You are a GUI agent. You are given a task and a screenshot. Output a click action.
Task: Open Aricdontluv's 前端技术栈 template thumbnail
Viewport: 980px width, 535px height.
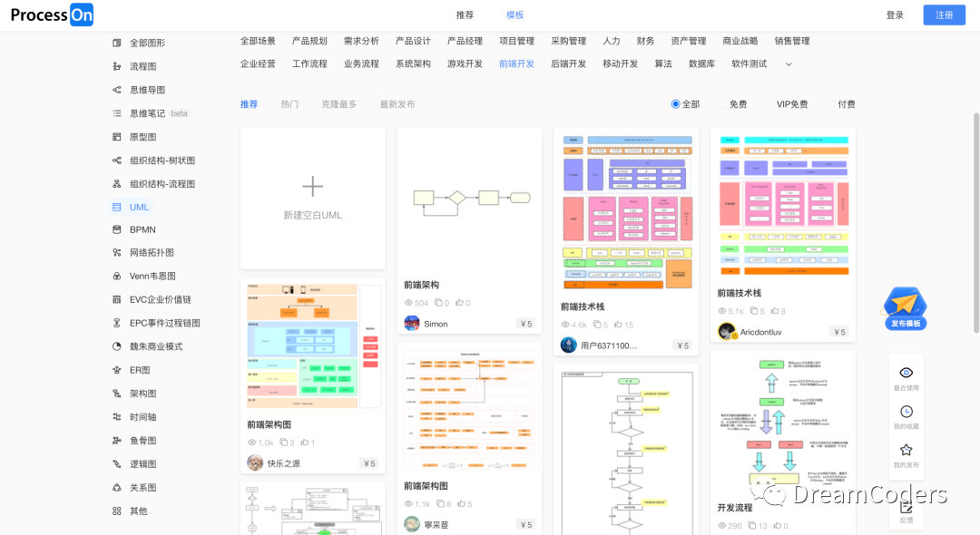click(x=783, y=204)
